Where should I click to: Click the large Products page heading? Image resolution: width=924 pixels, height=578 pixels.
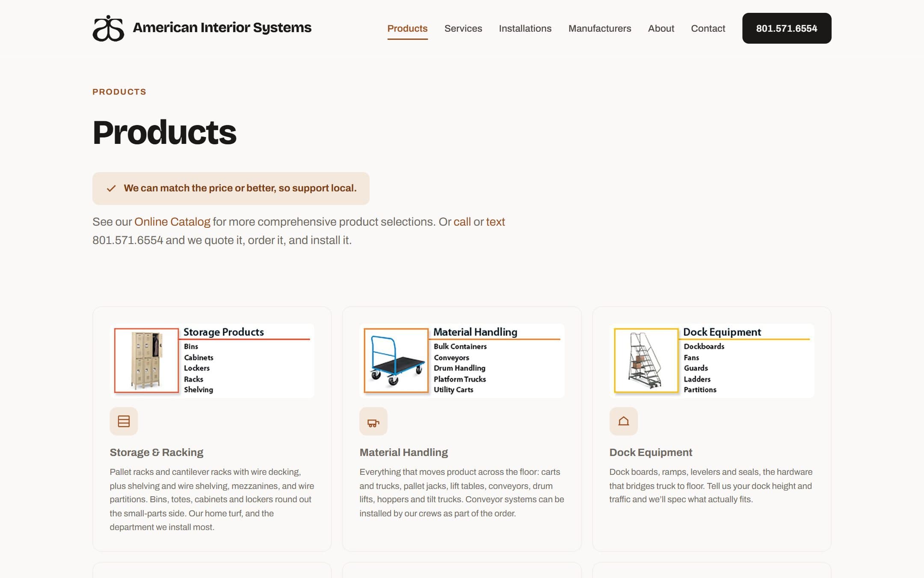[x=165, y=133]
